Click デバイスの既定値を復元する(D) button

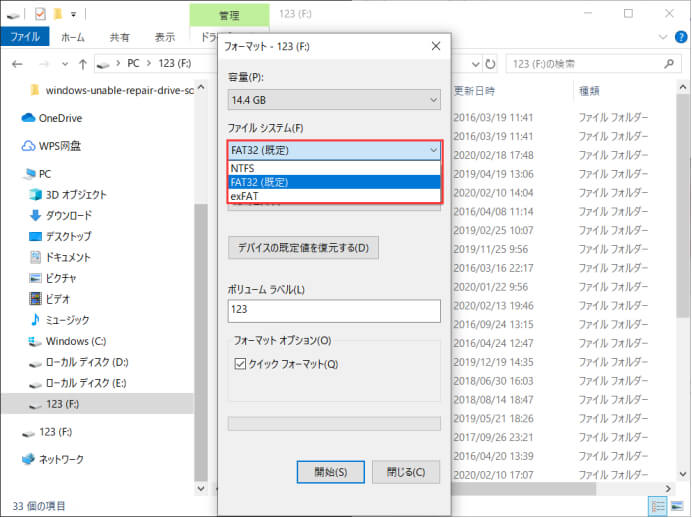(303, 248)
